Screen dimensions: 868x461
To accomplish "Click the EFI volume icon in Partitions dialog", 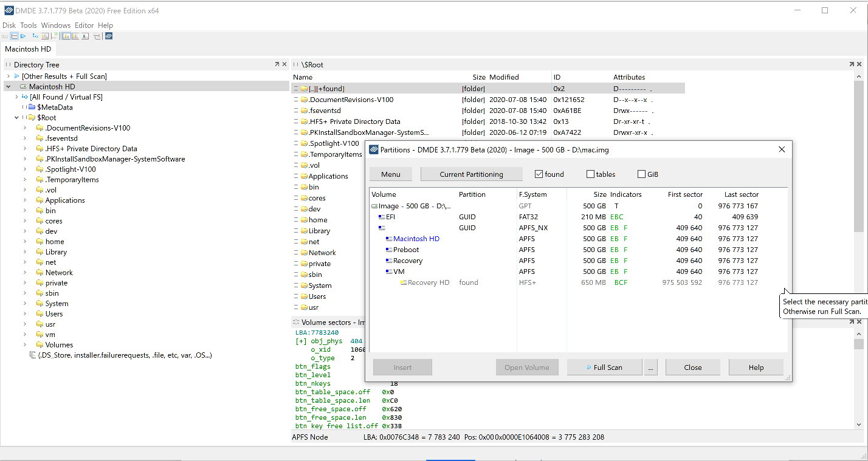I will 381,217.
